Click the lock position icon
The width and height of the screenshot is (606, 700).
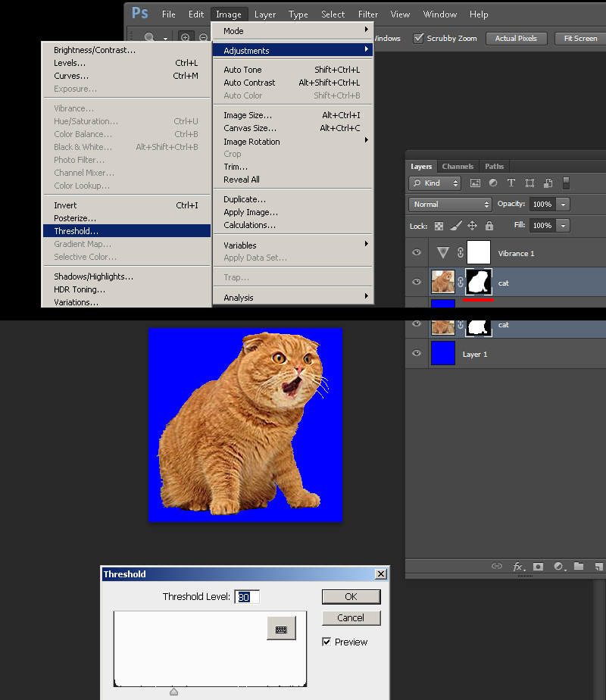472,226
